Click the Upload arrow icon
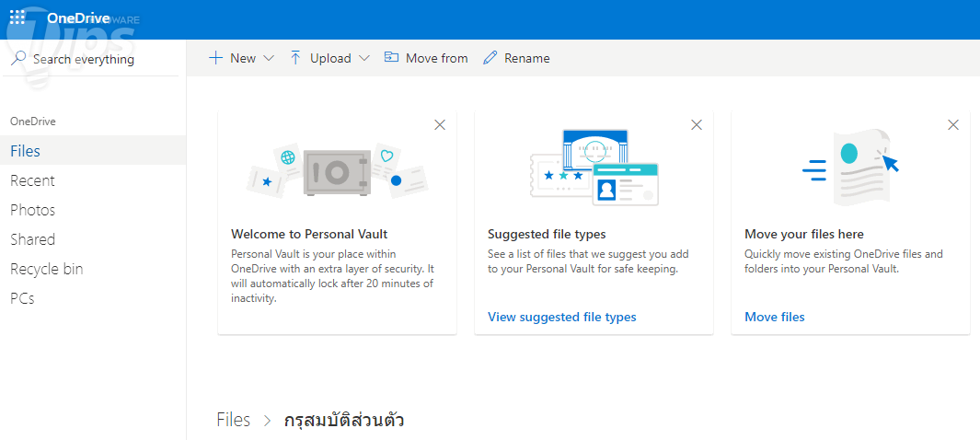This screenshot has height=440, width=980. tap(295, 58)
